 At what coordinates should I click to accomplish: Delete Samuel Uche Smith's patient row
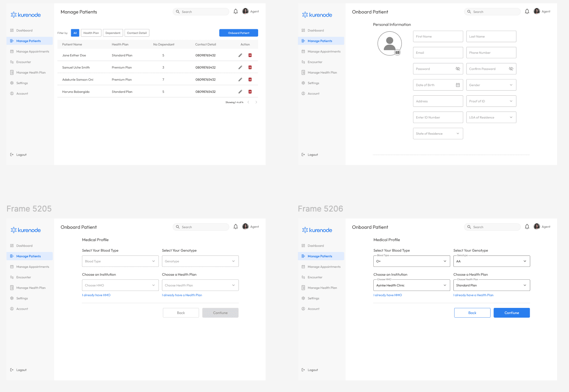[x=250, y=67]
